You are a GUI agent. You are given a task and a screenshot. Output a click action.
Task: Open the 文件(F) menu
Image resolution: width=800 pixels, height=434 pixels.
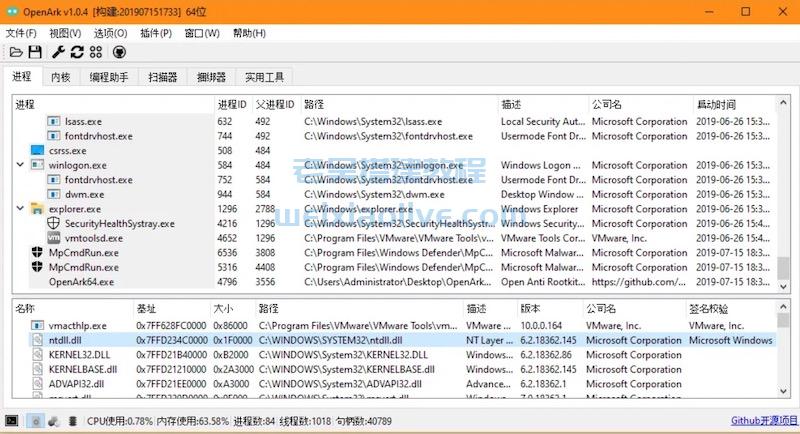coord(21,33)
